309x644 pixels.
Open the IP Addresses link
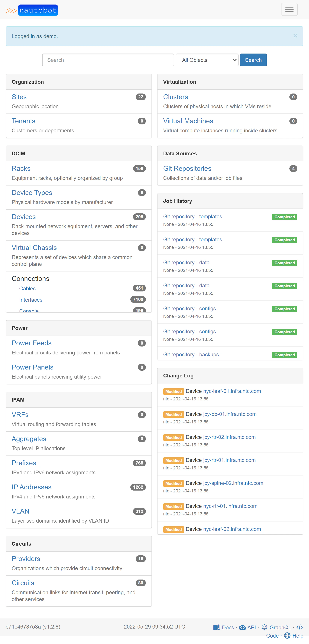pos(31,487)
